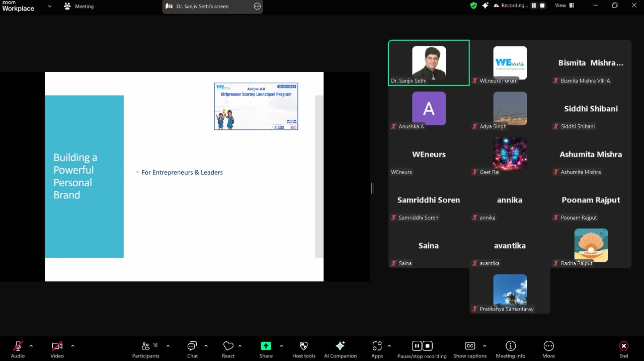Click the green Share screen icon
644x361 pixels.
pos(266,346)
